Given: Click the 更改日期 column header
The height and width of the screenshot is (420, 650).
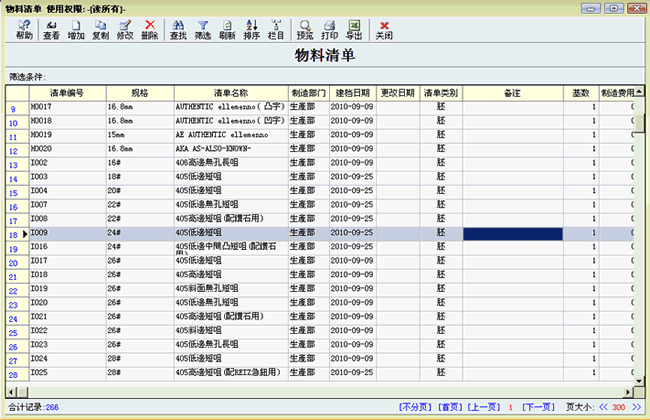Looking at the screenshot, I should (398, 93).
